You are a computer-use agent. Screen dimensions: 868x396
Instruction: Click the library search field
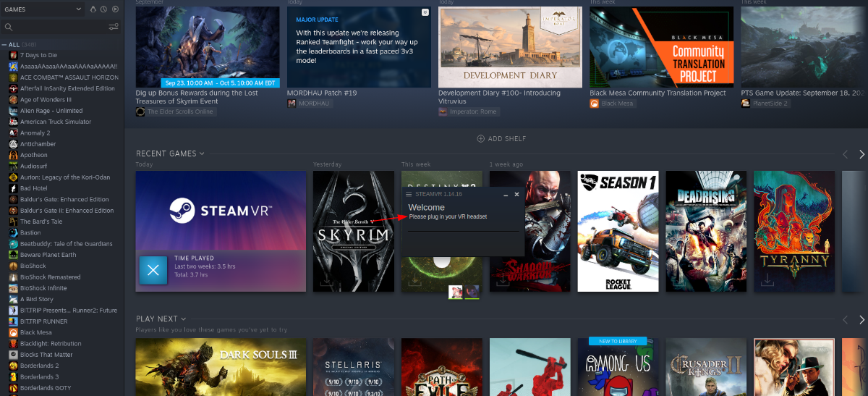[54, 27]
